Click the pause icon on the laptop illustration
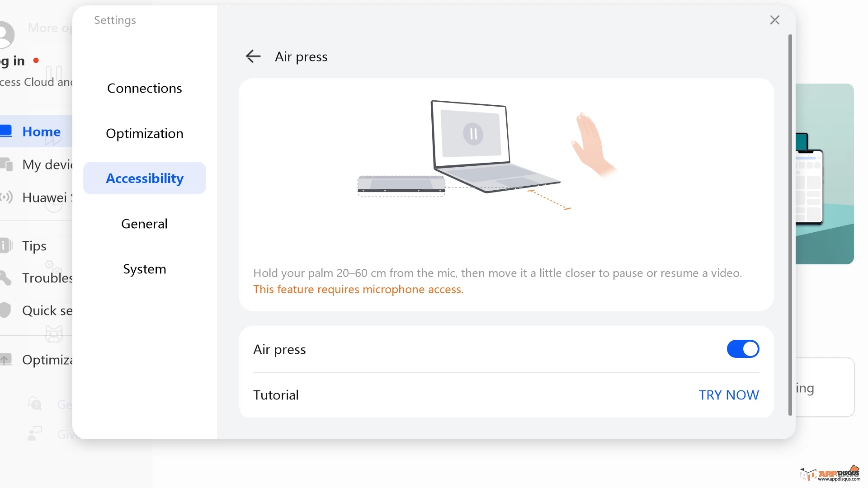868x488 pixels. 473,134
